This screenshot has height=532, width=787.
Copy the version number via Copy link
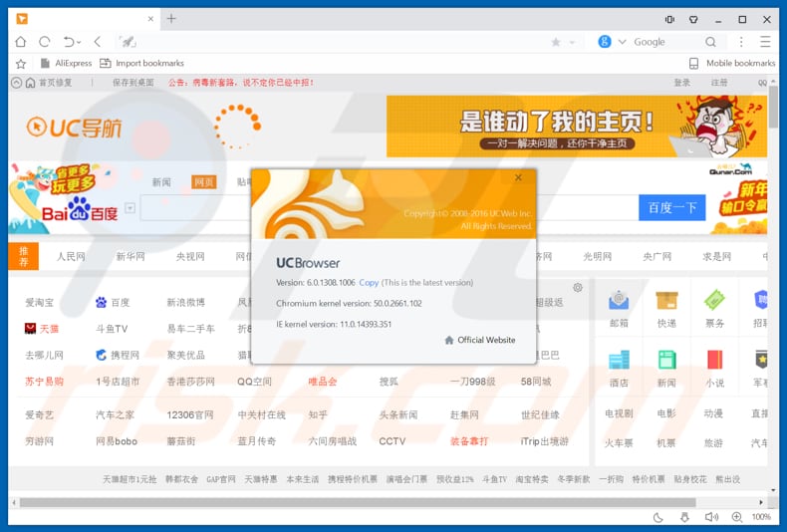click(x=369, y=283)
